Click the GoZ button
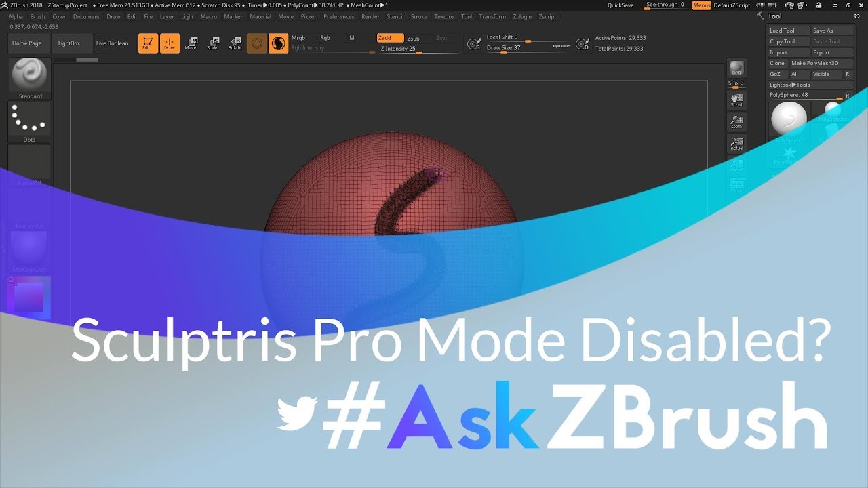Image resolution: width=868 pixels, height=488 pixels. 778,74
